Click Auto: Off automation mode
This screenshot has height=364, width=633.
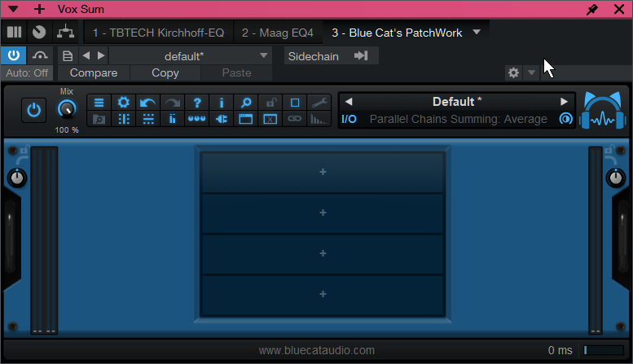point(27,73)
